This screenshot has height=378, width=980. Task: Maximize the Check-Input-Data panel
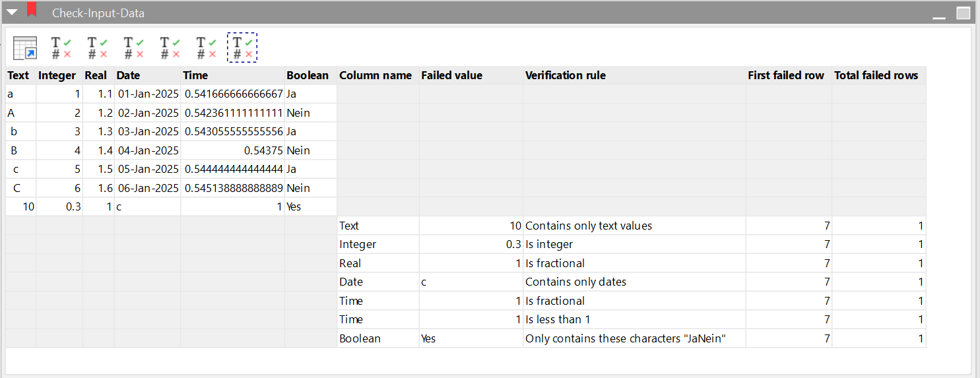pos(963,13)
